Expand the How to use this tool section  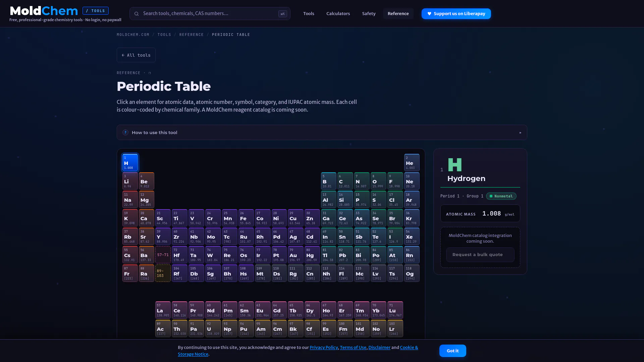322,132
